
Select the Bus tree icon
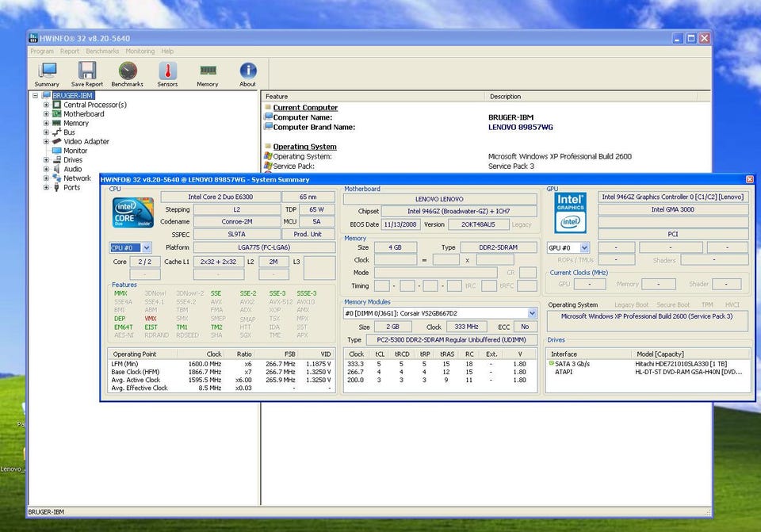point(57,132)
